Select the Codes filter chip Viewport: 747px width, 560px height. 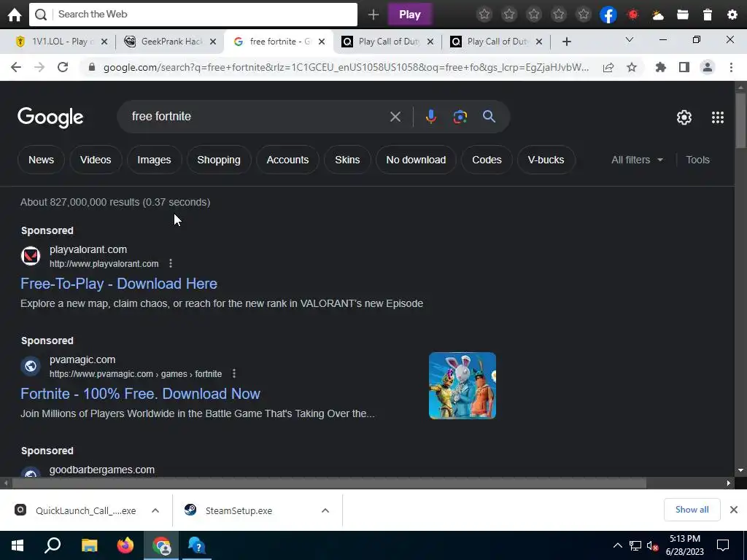(487, 160)
